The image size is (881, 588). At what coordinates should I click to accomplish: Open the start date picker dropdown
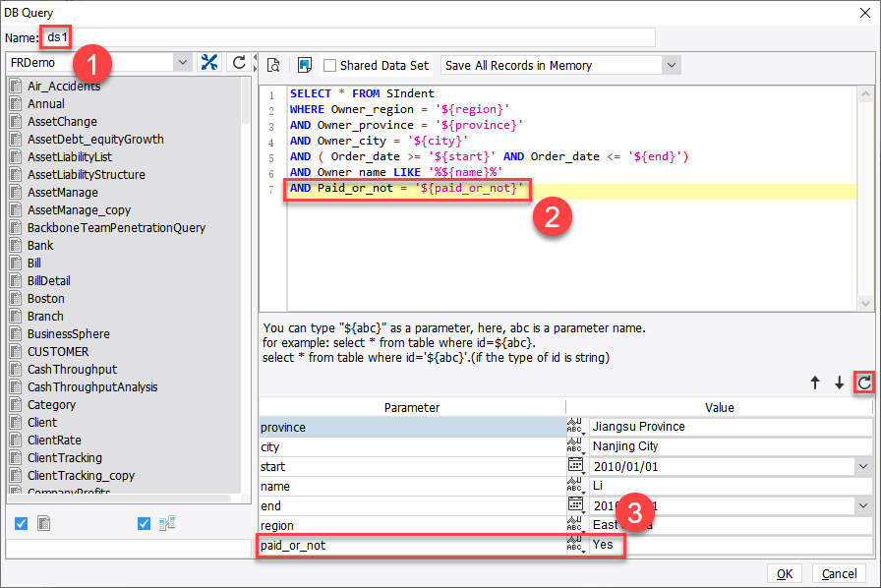pos(863,466)
